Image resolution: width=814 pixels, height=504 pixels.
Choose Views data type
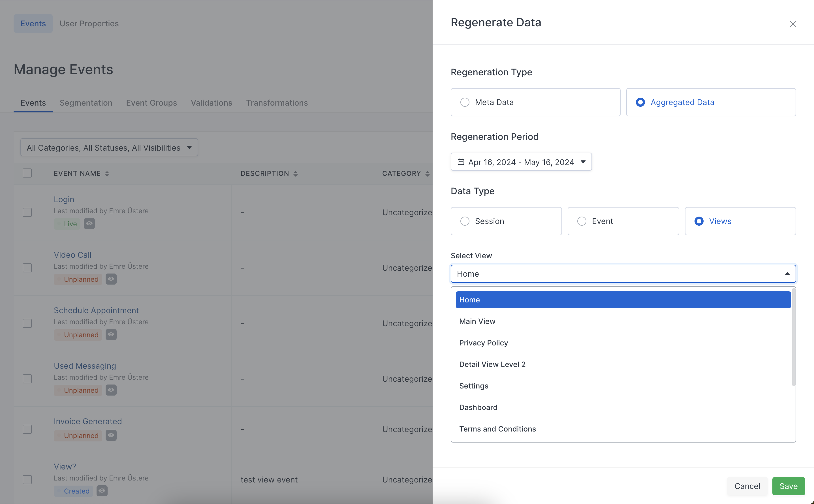(740, 221)
